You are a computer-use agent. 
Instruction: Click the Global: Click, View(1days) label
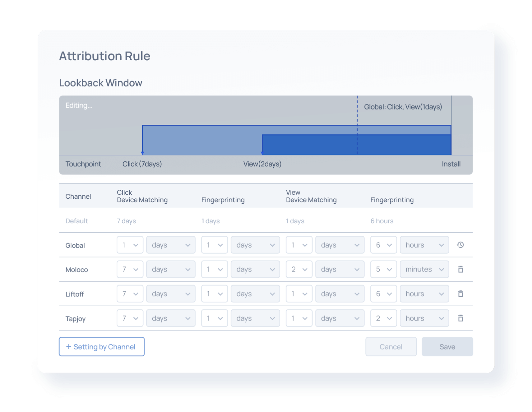point(403,107)
